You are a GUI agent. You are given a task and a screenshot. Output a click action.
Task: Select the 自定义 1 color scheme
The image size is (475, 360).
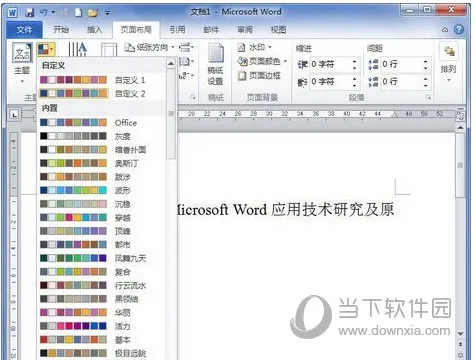point(101,80)
